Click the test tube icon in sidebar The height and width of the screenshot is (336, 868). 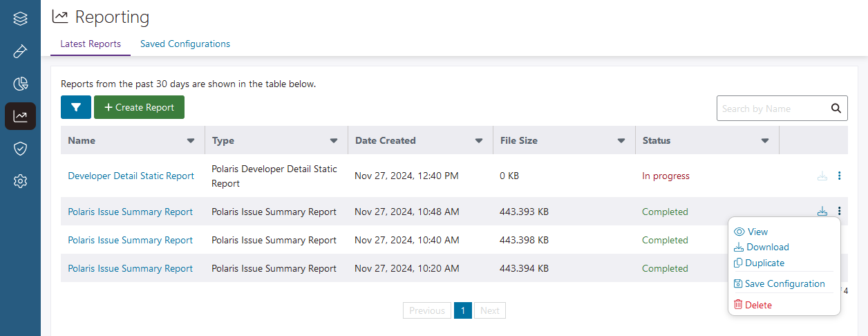click(x=20, y=52)
